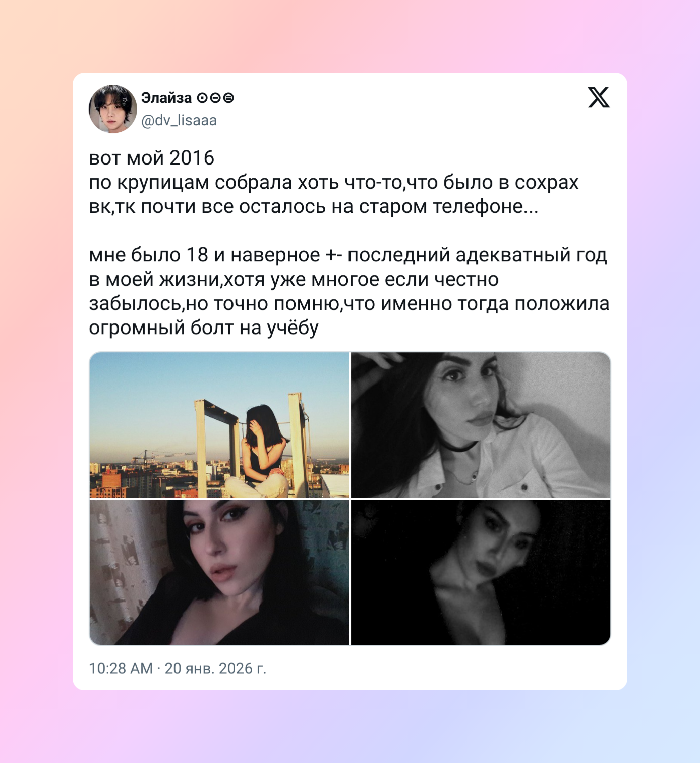The height and width of the screenshot is (763, 700).
Task: Open the rooftop sunset photo
Action: pyautogui.click(x=219, y=425)
